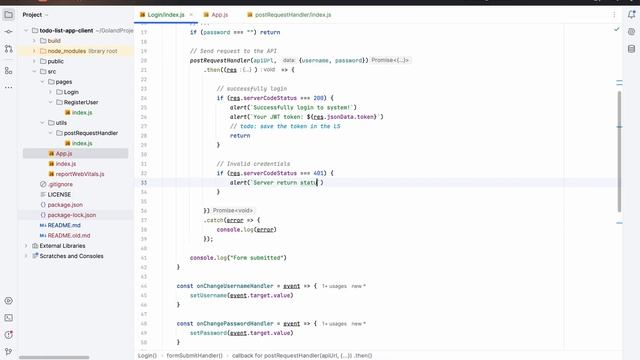Open the Services tool window icon
This screenshot has width=640, height=360.
coord(9,301)
